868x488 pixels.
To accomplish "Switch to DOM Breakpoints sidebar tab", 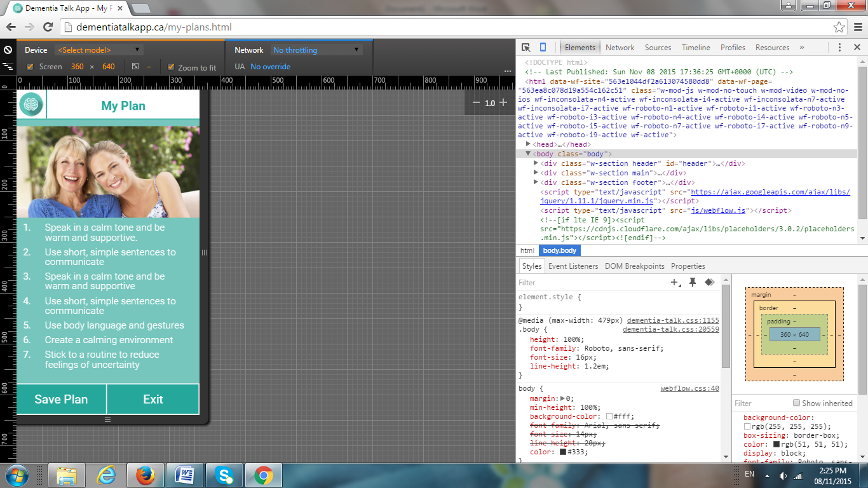I will pyautogui.click(x=634, y=266).
